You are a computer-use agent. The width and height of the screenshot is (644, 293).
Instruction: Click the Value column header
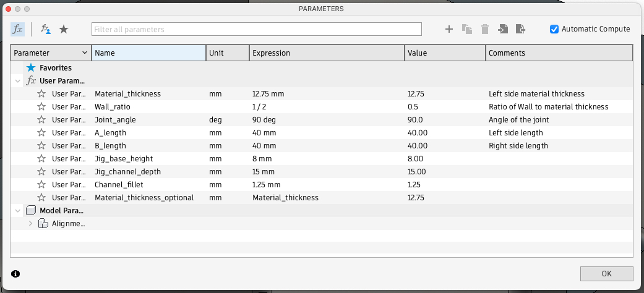[x=445, y=53]
